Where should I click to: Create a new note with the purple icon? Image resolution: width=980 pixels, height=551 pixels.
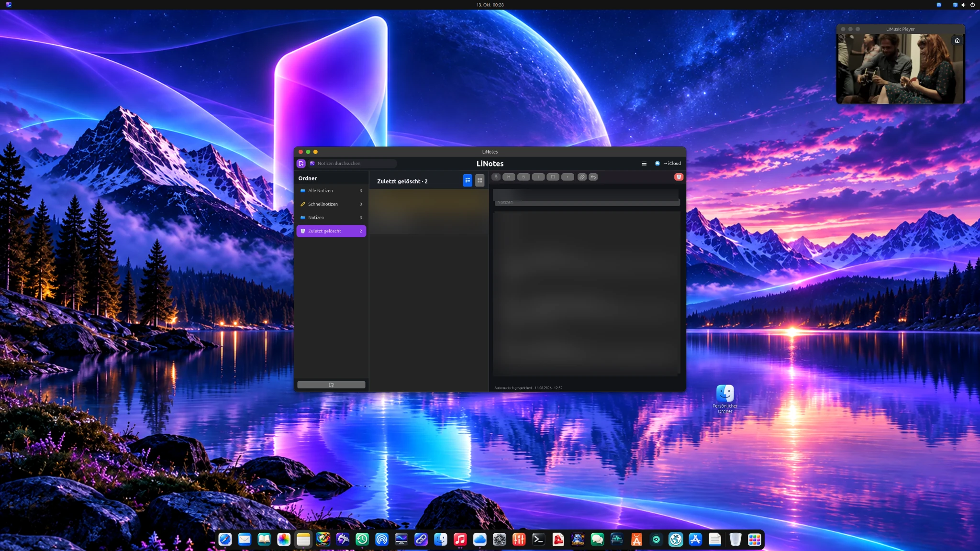point(301,164)
